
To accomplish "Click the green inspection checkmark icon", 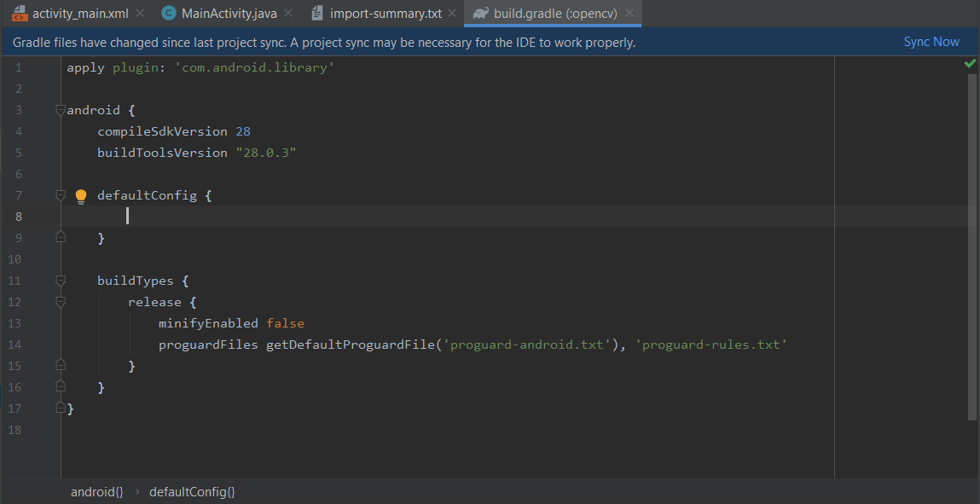I will click(970, 63).
